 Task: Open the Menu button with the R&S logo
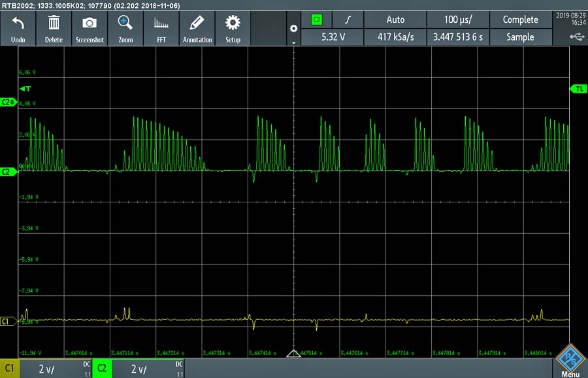[x=570, y=361]
